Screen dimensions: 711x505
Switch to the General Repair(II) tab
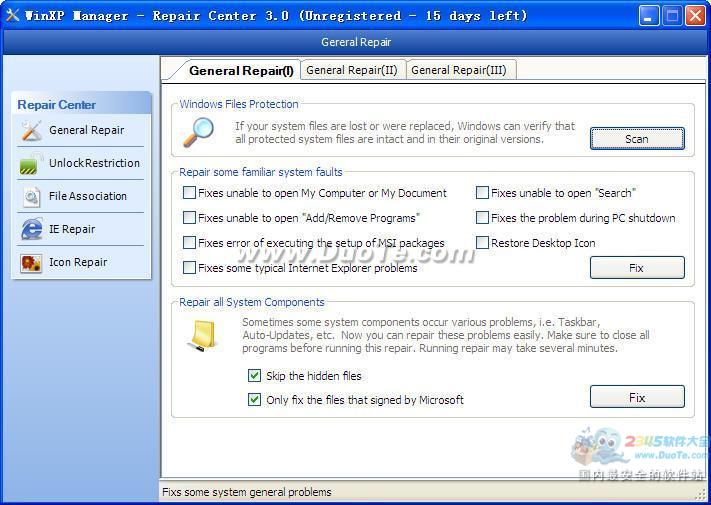pyautogui.click(x=352, y=70)
